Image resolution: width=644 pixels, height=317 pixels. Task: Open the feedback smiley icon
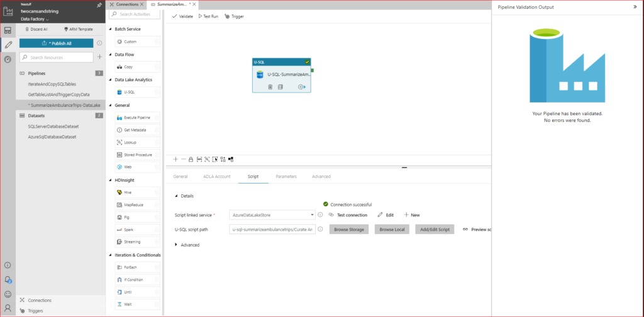tap(8, 294)
